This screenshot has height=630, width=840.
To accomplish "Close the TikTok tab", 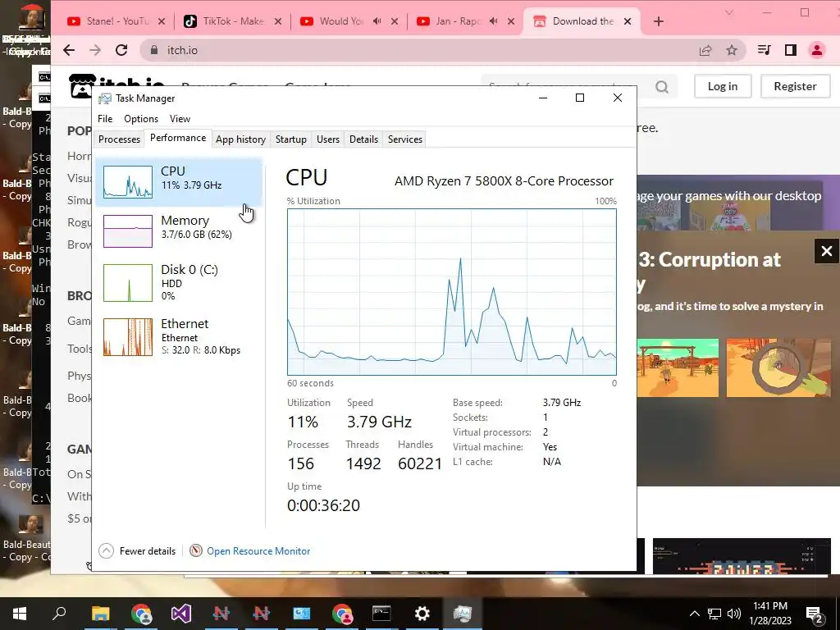I will [278, 21].
